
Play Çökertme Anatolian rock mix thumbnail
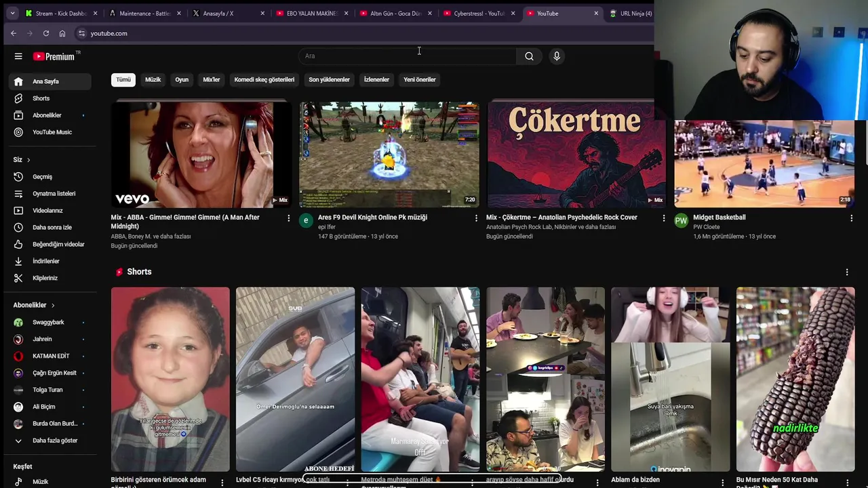(x=576, y=155)
